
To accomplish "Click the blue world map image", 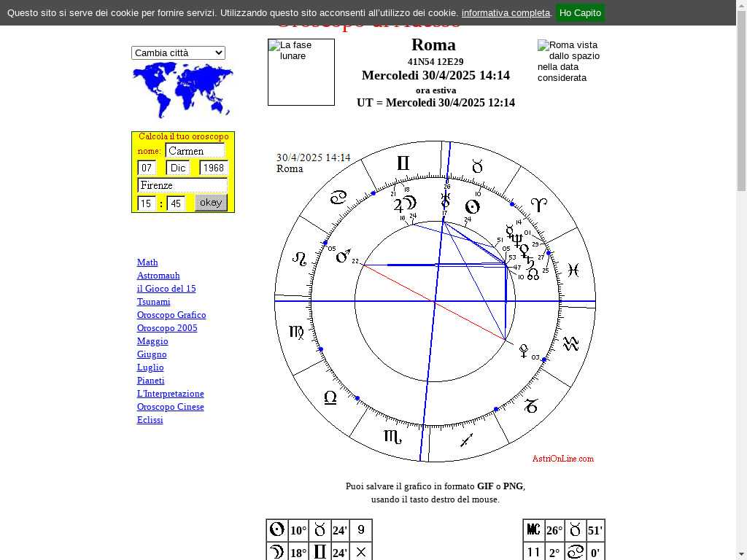I will [183, 90].
